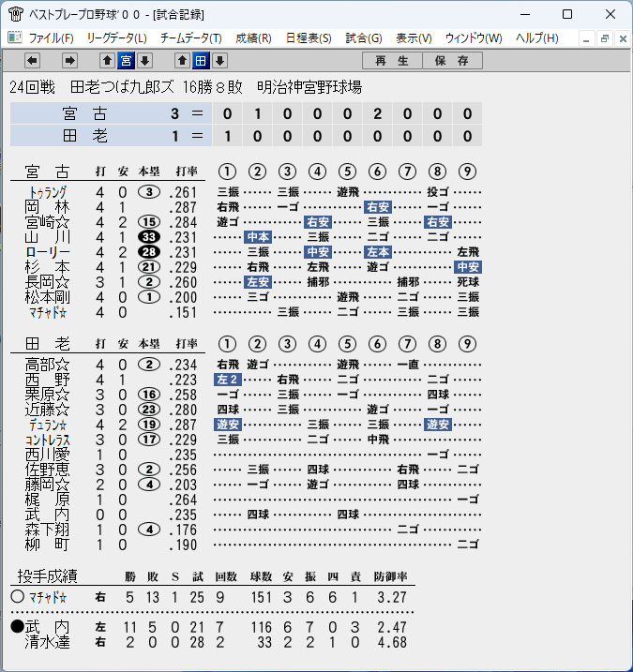
Task: Click batter name 森下翔
Action: [47, 530]
